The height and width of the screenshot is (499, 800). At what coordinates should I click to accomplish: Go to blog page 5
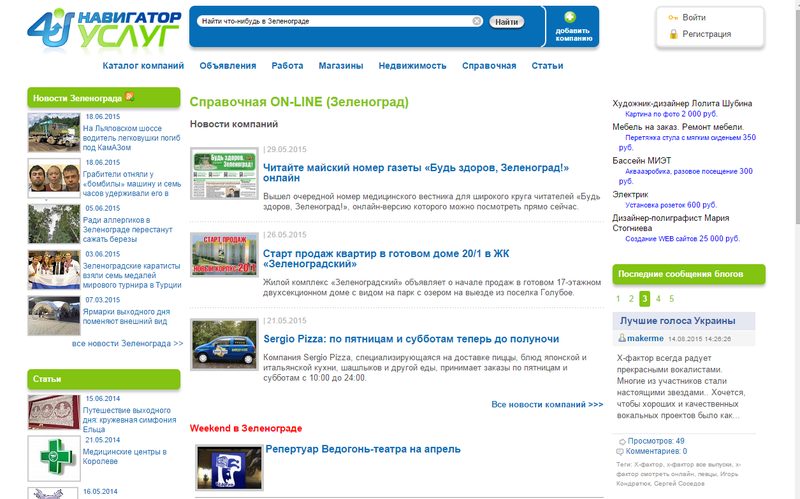pyautogui.click(x=671, y=298)
